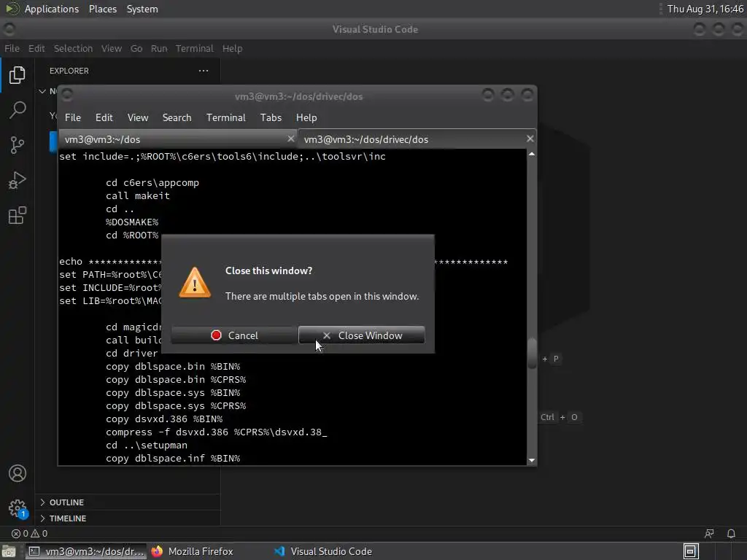Open Run and Debug view
The width and height of the screenshot is (747, 560).
pyautogui.click(x=18, y=180)
